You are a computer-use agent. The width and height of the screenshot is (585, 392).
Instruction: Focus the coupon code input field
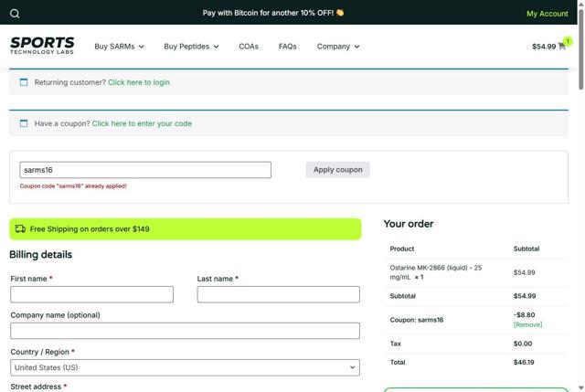point(145,170)
